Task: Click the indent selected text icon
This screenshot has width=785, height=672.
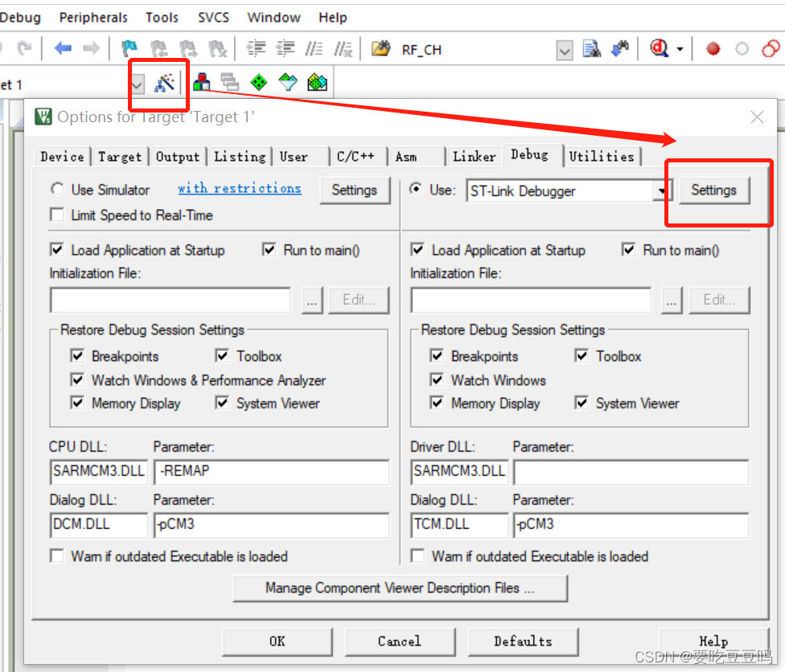Action: click(257, 48)
